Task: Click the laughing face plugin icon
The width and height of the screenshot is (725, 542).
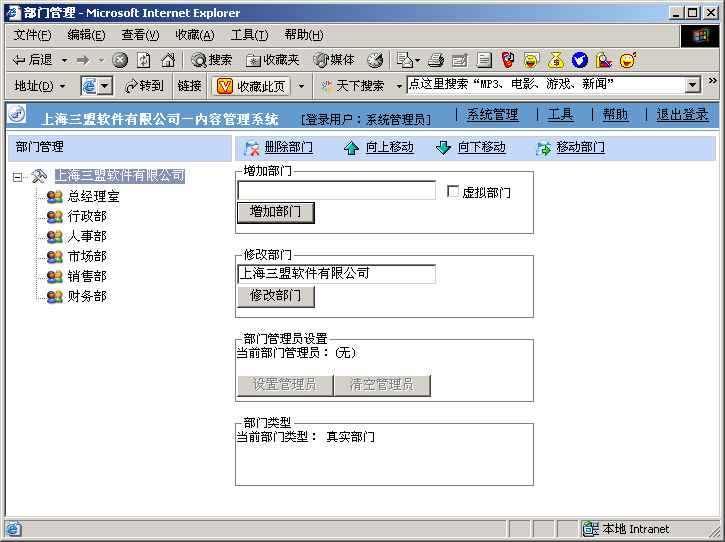Action: (531, 60)
